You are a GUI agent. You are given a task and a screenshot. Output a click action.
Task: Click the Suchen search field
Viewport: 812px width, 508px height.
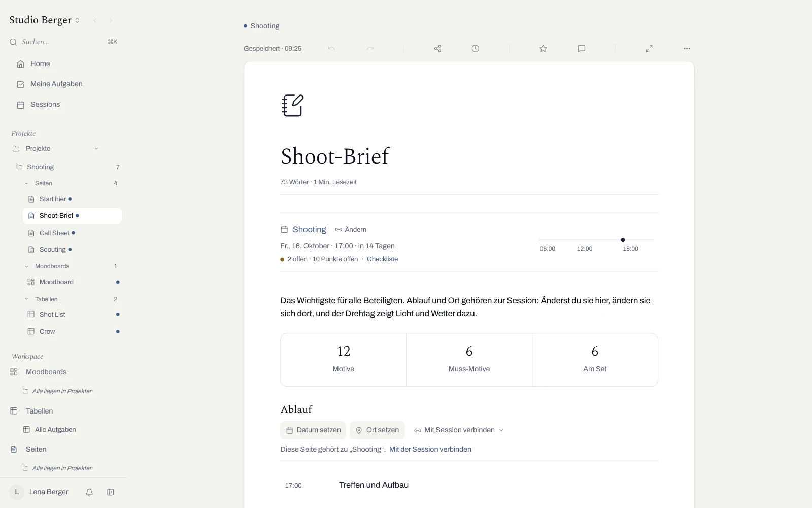tap(63, 42)
